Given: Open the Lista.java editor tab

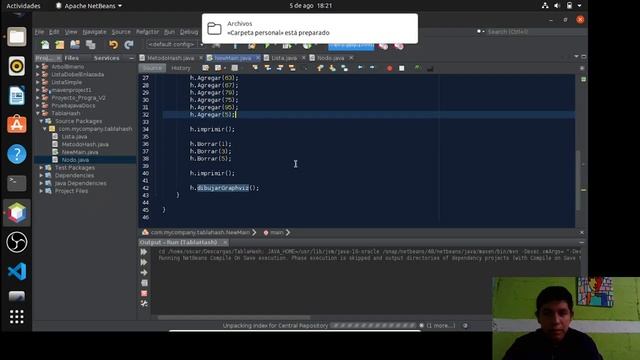Looking at the screenshot, I should click(x=284, y=58).
